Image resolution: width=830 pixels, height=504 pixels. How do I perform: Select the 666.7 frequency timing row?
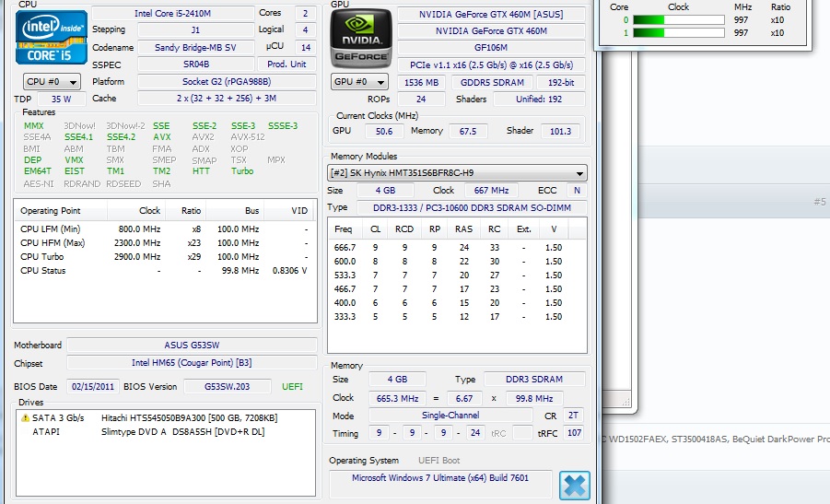(x=457, y=247)
